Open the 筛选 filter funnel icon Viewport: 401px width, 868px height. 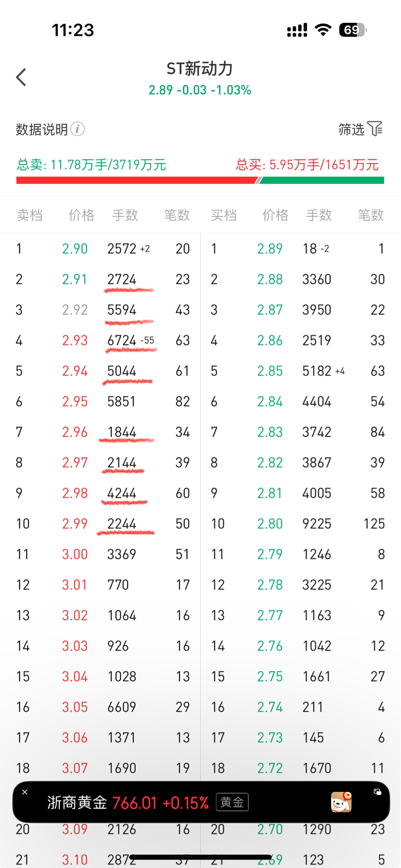(375, 128)
